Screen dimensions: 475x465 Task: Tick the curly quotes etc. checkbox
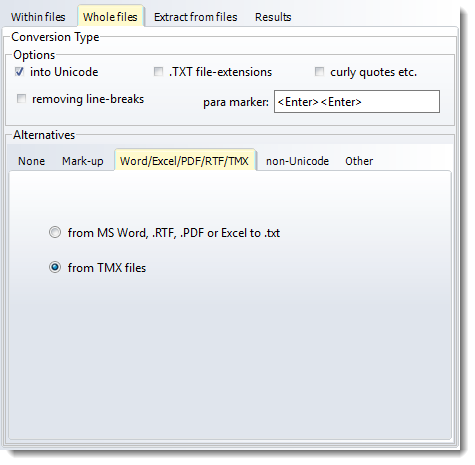(319, 72)
